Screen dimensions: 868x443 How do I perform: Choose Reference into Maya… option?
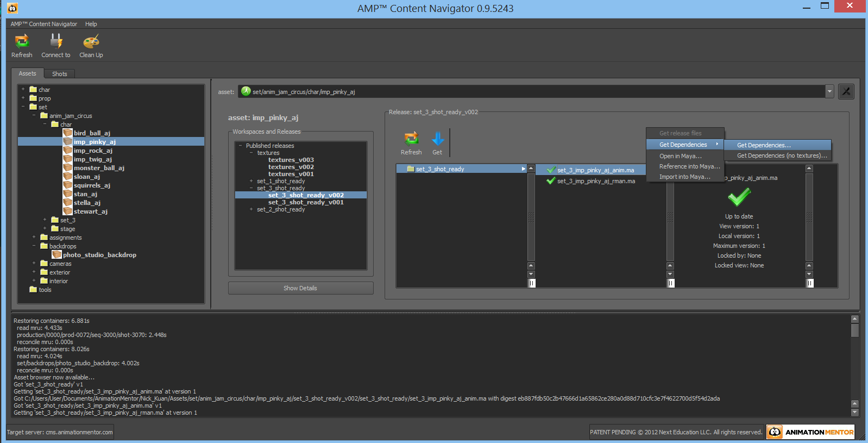pyautogui.click(x=685, y=166)
